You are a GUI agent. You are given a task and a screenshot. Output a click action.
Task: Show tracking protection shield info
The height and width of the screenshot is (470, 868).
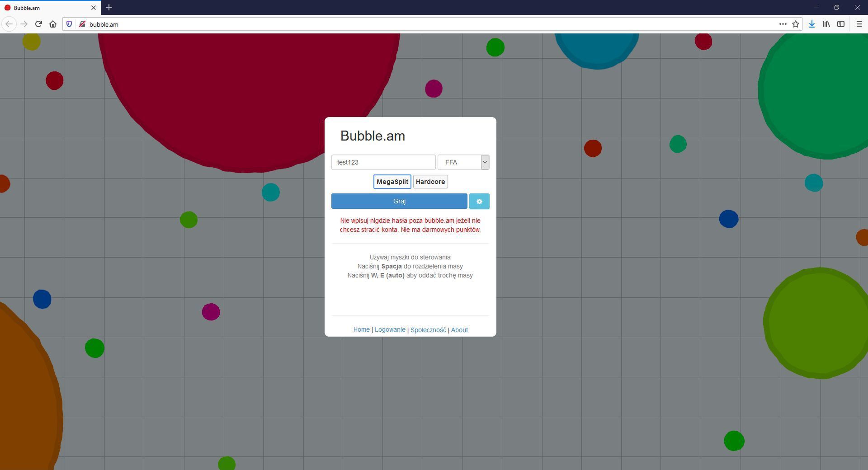[69, 24]
